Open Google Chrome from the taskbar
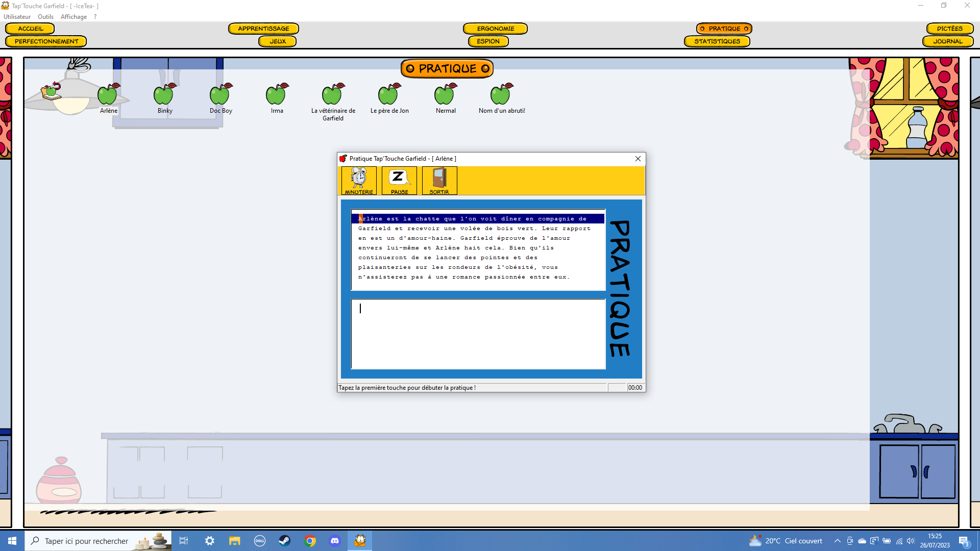Image resolution: width=980 pixels, height=551 pixels. 310,541
